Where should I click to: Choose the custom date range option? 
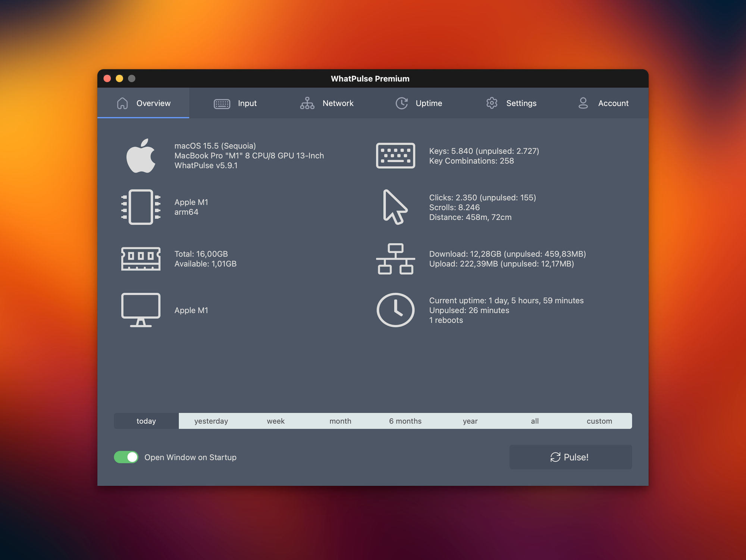click(x=599, y=421)
